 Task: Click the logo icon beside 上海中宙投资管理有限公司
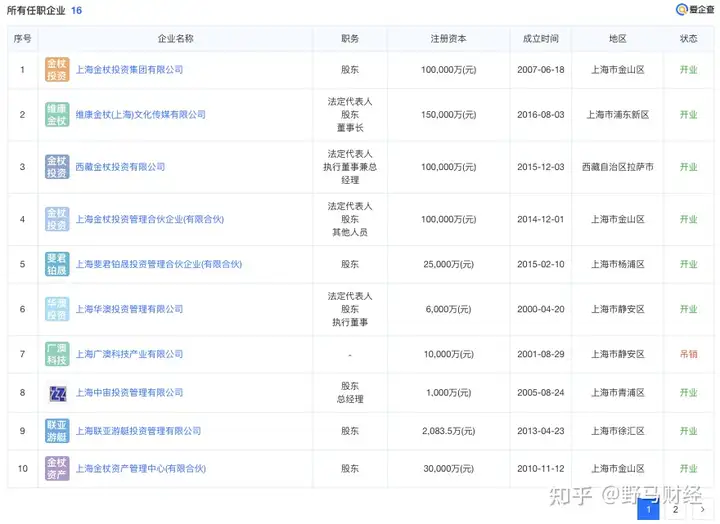[57, 393]
